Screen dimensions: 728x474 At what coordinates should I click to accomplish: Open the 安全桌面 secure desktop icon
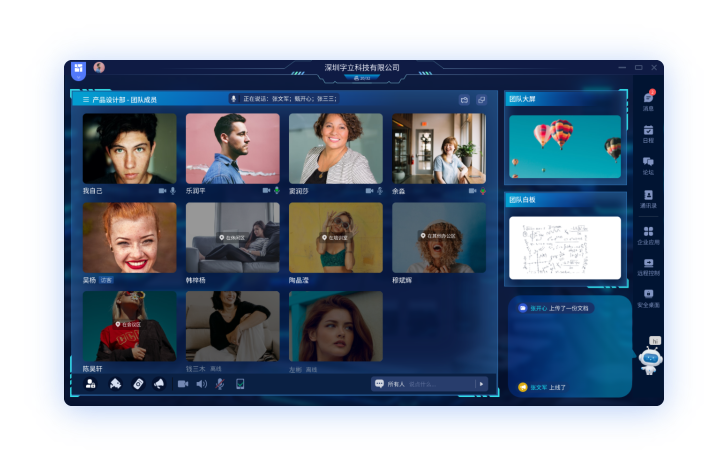point(648,297)
